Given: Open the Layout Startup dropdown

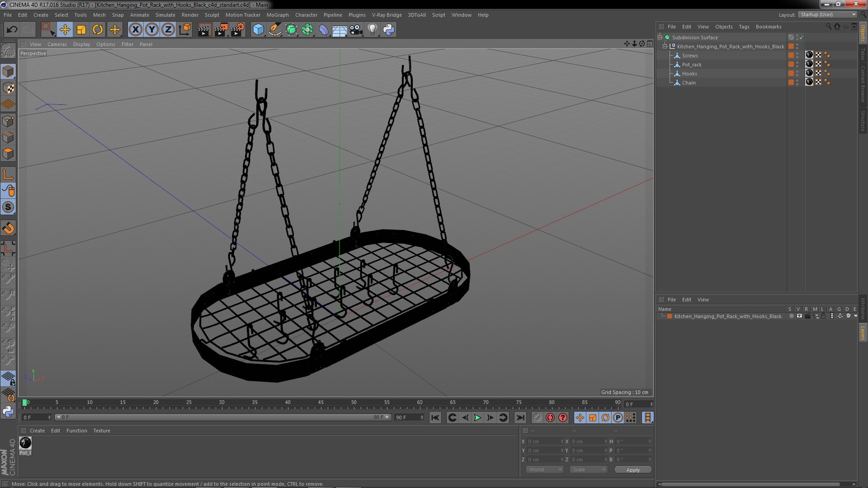Looking at the screenshot, I should [828, 14].
